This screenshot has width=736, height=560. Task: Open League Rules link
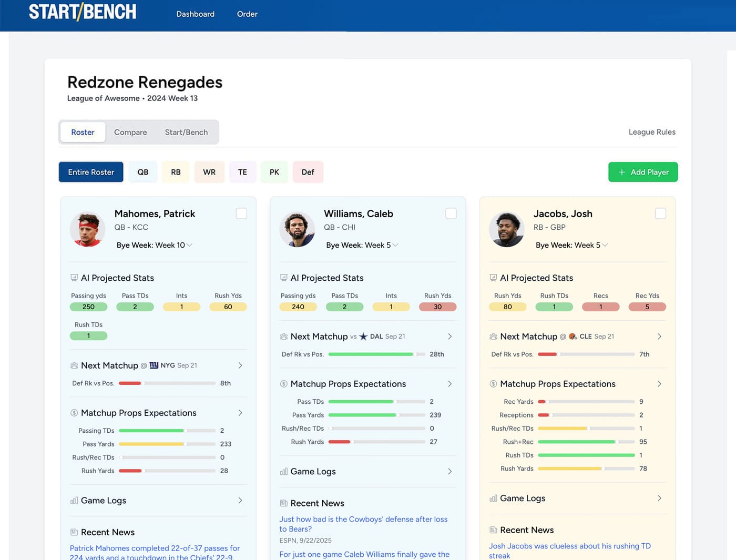652,132
